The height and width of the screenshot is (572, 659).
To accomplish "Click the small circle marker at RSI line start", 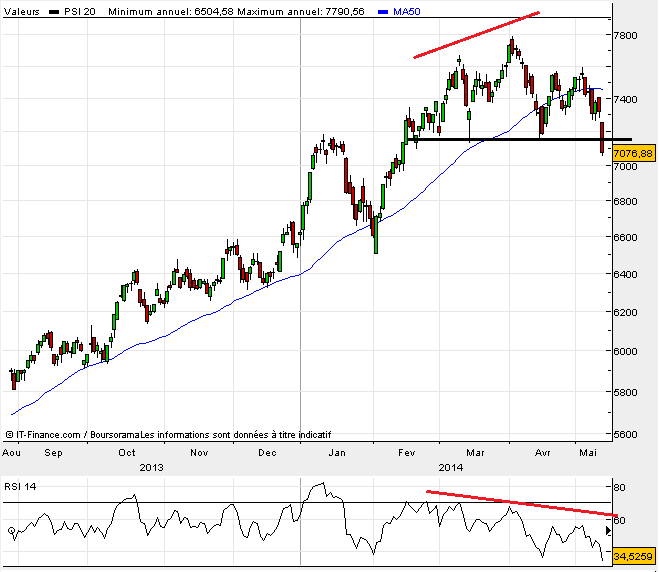I will [12, 531].
